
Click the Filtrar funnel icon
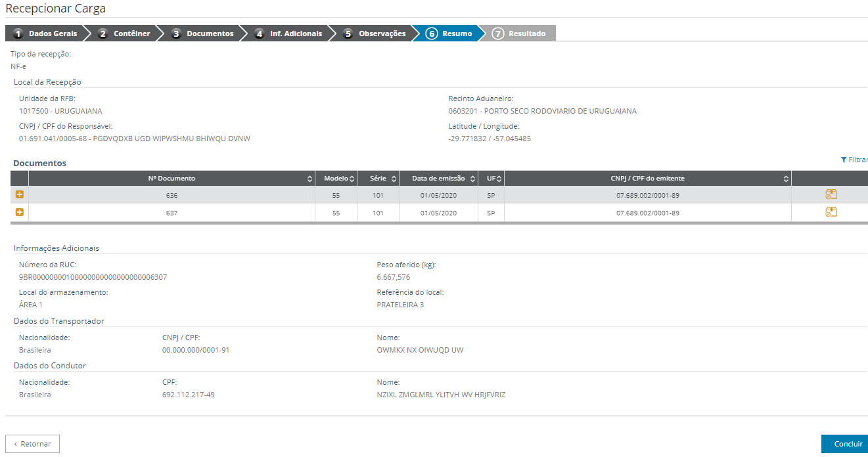coord(844,160)
